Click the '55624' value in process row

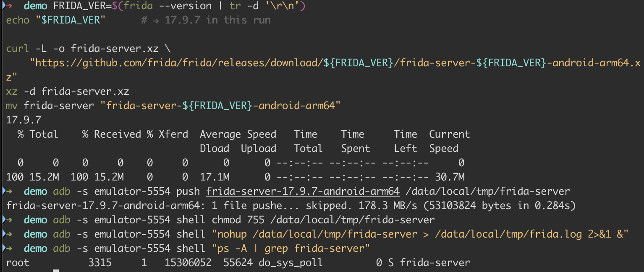238,263
